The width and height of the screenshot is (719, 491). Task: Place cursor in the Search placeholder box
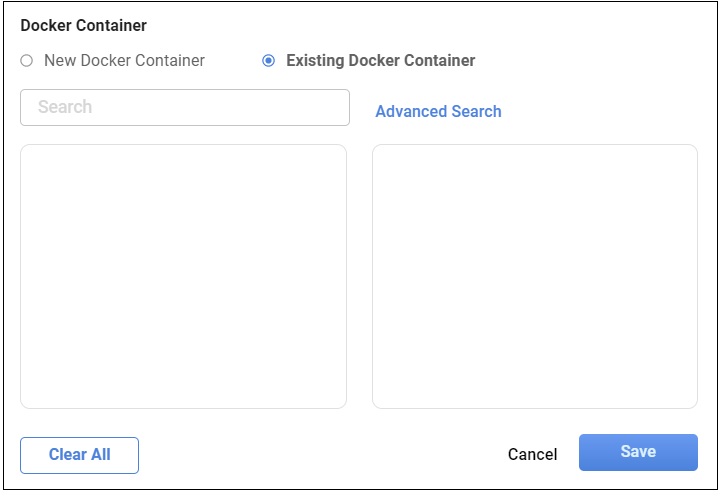[x=185, y=108]
